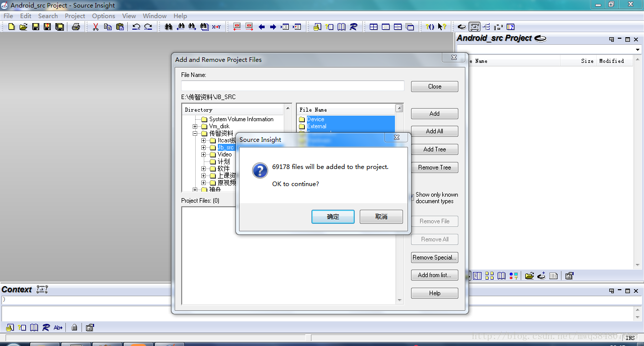Viewport: 644px width, 346px height.
Task: Open the File menu
Action: 9,16
